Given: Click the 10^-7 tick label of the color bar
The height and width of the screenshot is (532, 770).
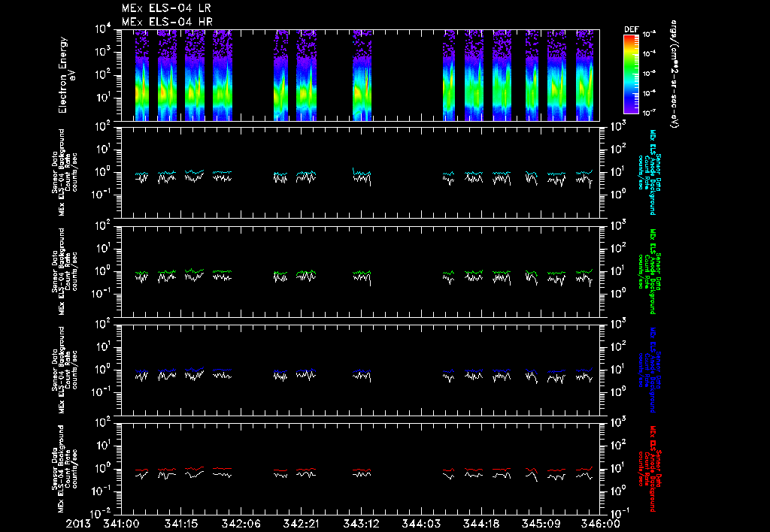Looking at the screenshot, I should point(648,113).
